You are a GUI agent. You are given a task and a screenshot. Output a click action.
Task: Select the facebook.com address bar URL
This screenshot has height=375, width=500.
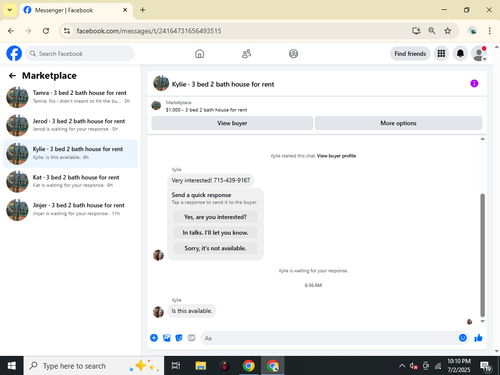149,31
